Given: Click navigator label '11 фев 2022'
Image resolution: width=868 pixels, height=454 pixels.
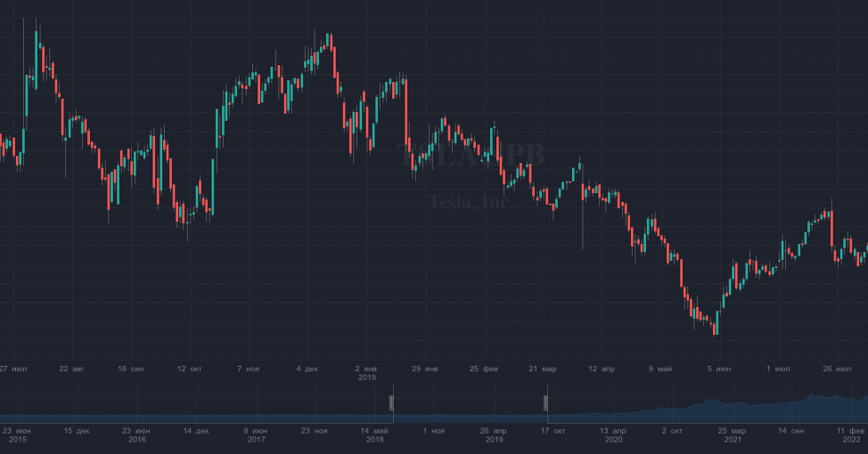Looking at the screenshot, I should click(x=851, y=434).
